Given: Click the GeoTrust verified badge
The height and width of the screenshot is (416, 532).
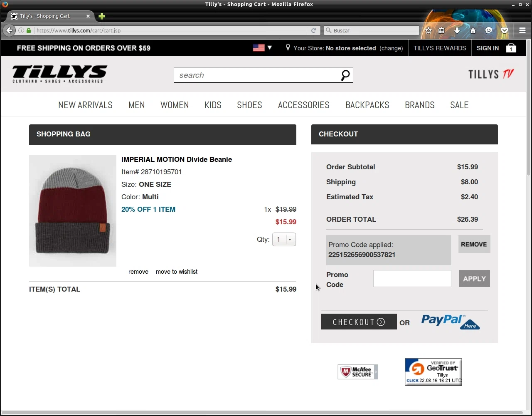Looking at the screenshot, I should pyautogui.click(x=433, y=372).
